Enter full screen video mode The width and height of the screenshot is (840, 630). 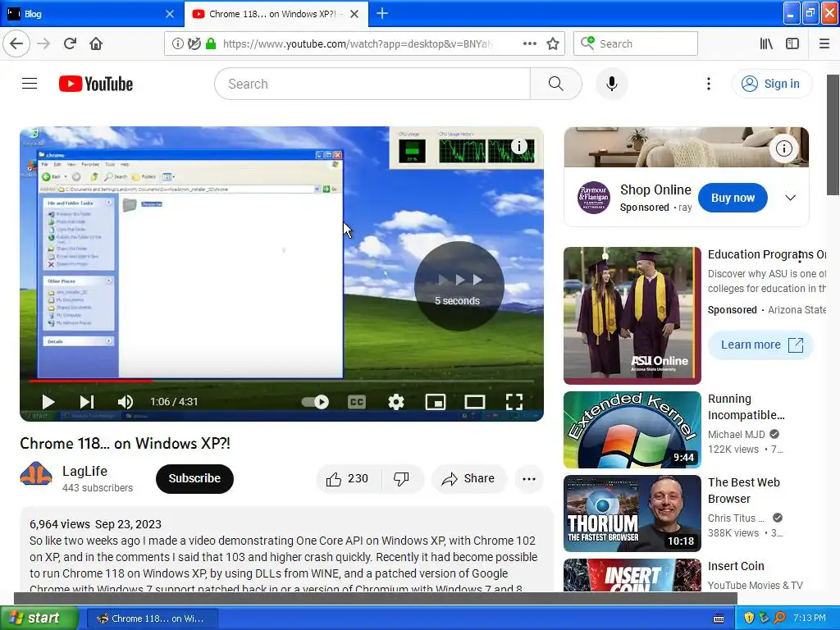click(x=514, y=402)
